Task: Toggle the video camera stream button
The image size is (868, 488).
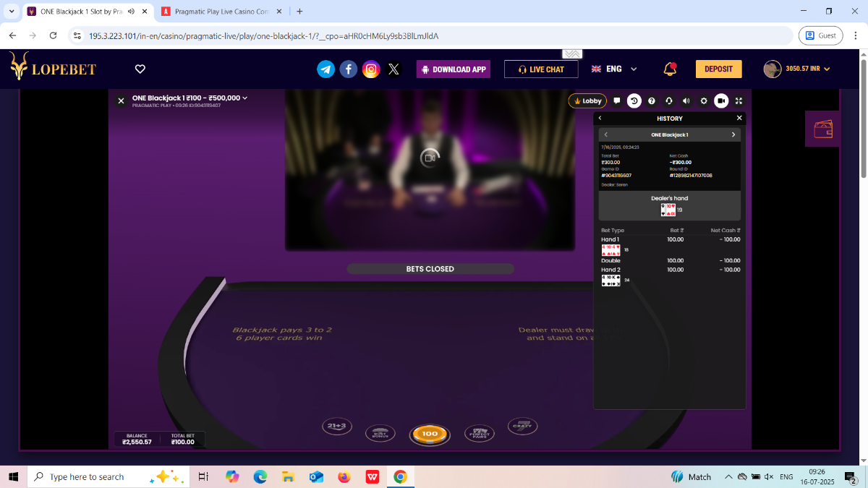Action: click(x=721, y=101)
